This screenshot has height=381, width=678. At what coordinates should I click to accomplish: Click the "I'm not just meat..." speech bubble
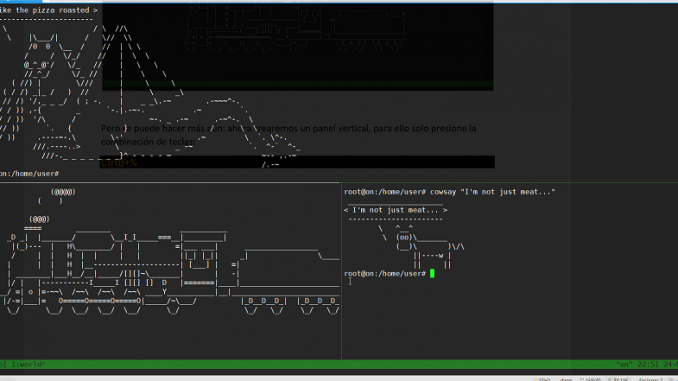pyautogui.click(x=395, y=210)
